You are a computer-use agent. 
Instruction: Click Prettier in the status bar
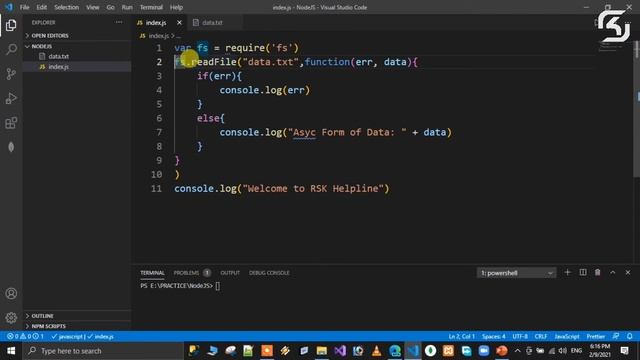pyautogui.click(x=596, y=336)
